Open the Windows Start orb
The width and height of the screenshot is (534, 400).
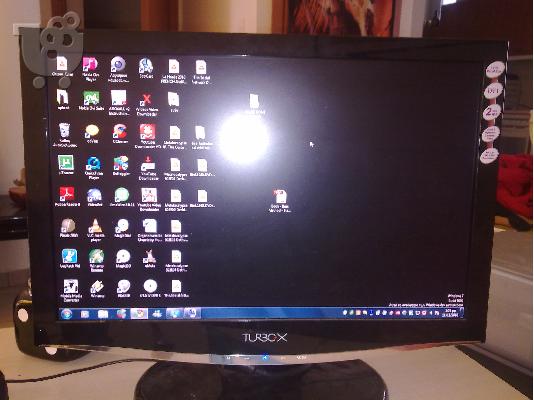(x=66, y=314)
